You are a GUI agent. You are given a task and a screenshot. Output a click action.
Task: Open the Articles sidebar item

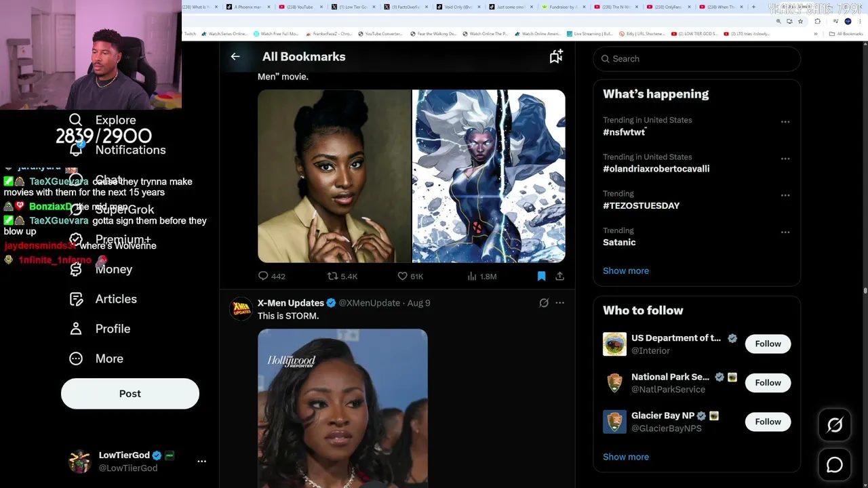click(103, 299)
